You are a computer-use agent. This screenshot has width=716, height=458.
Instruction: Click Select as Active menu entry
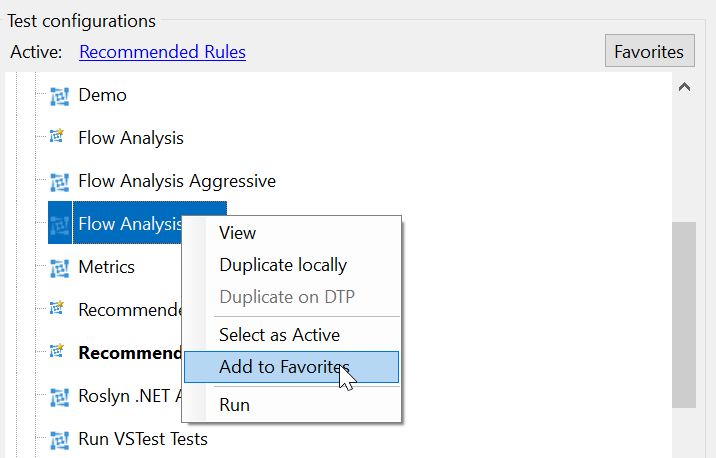pos(279,335)
